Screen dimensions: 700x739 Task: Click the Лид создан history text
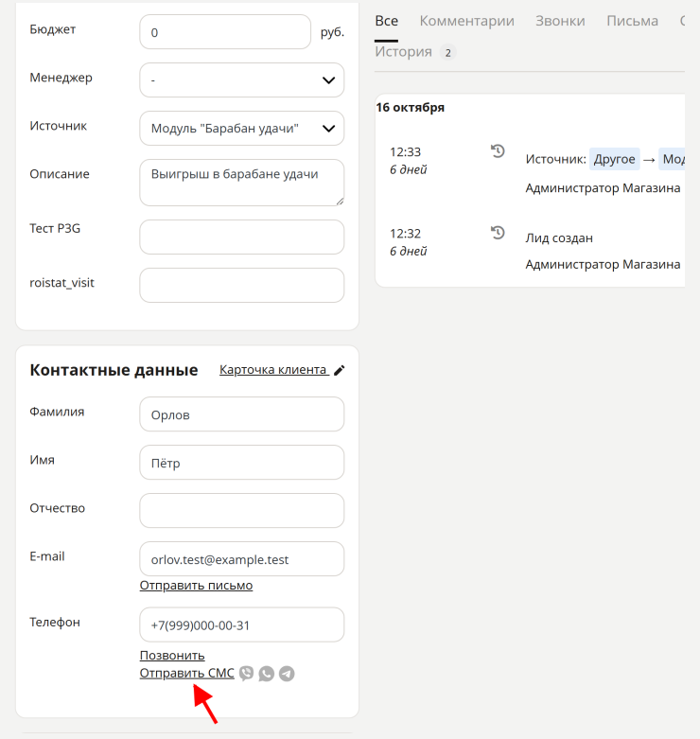[x=559, y=238]
